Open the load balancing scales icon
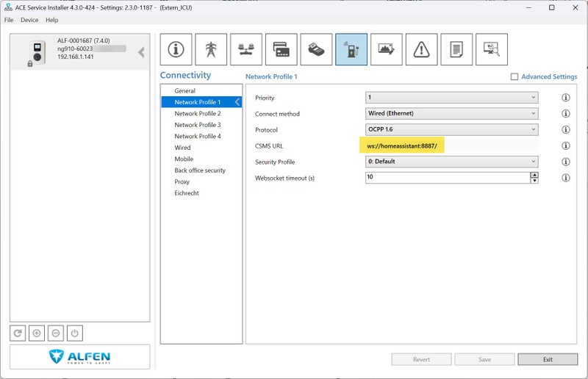 point(246,49)
